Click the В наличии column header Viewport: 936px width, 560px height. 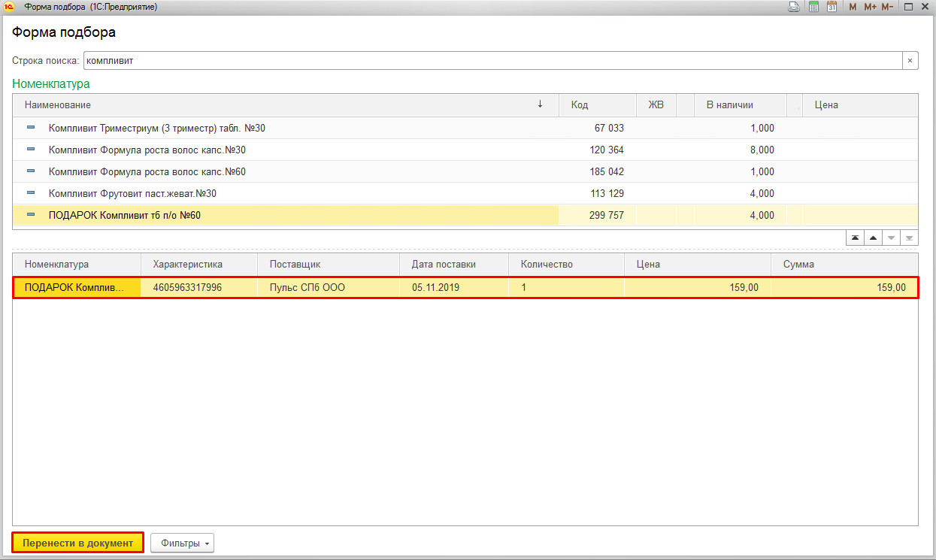[x=739, y=105]
